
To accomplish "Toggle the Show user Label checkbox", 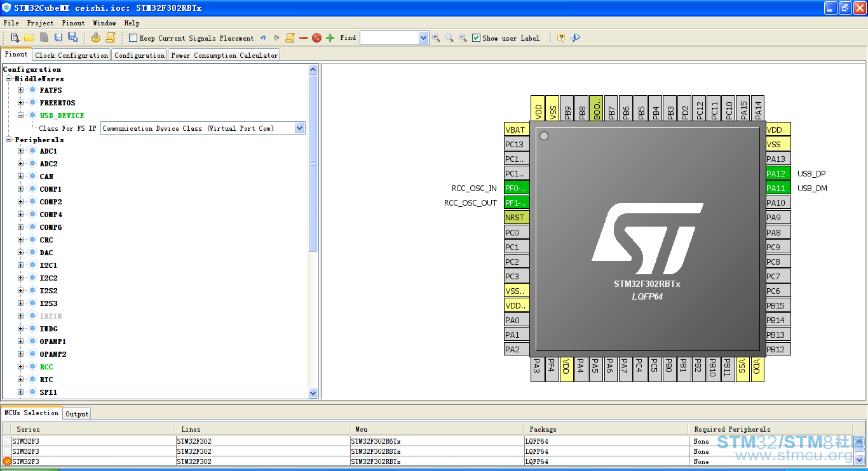I will (477, 38).
